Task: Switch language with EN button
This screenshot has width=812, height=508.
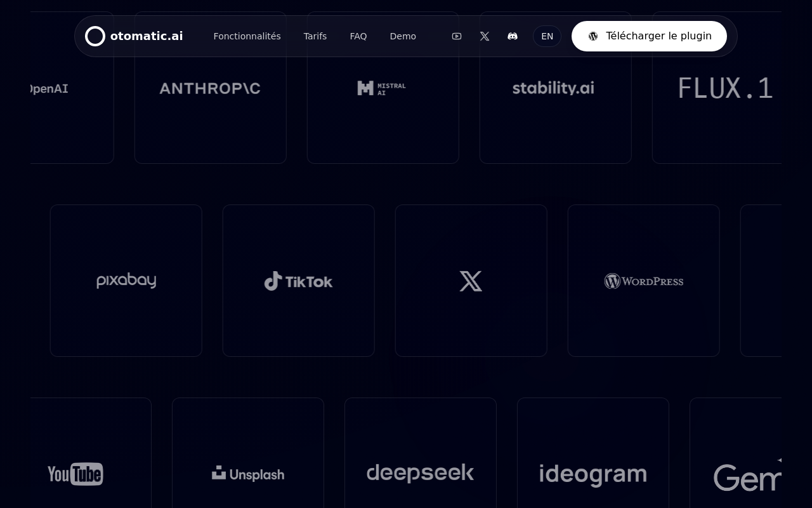Action: pyautogui.click(x=547, y=36)
